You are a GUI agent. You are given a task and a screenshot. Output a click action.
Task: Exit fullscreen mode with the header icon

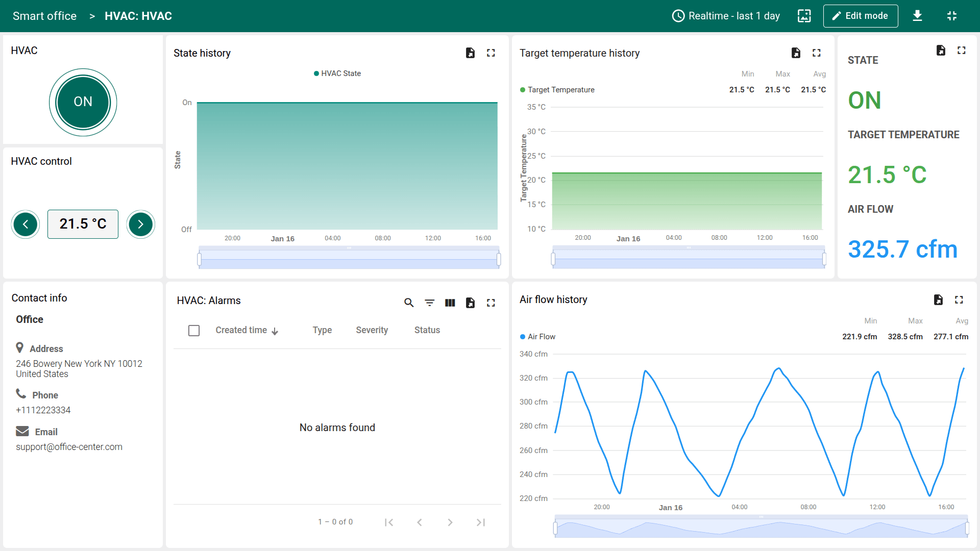tap(951, 16)
